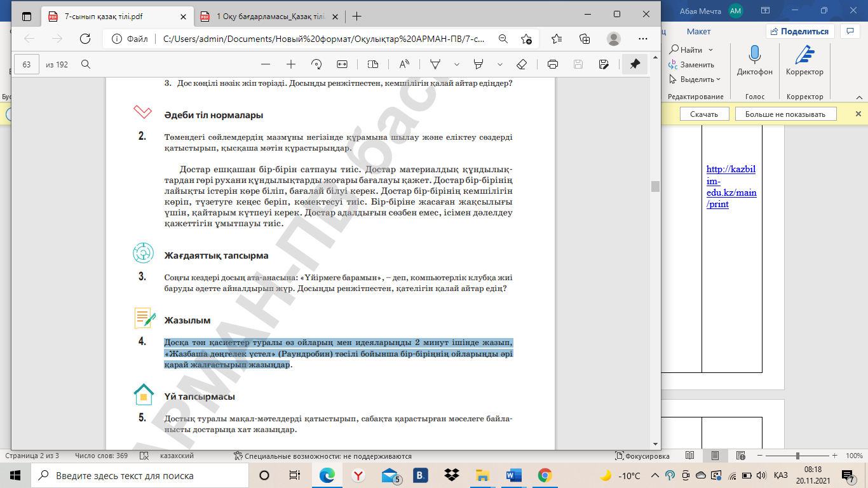Open the kazbilim-edu.kz link in Word
Image resolution: width=868 pixels, height=488 pixels.
coord(731,187)
